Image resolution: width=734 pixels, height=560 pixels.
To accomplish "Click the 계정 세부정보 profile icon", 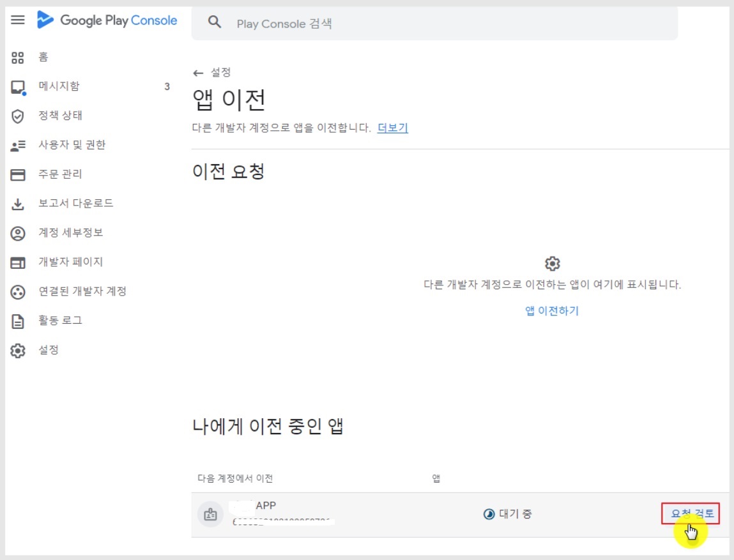I will [18, 233].
